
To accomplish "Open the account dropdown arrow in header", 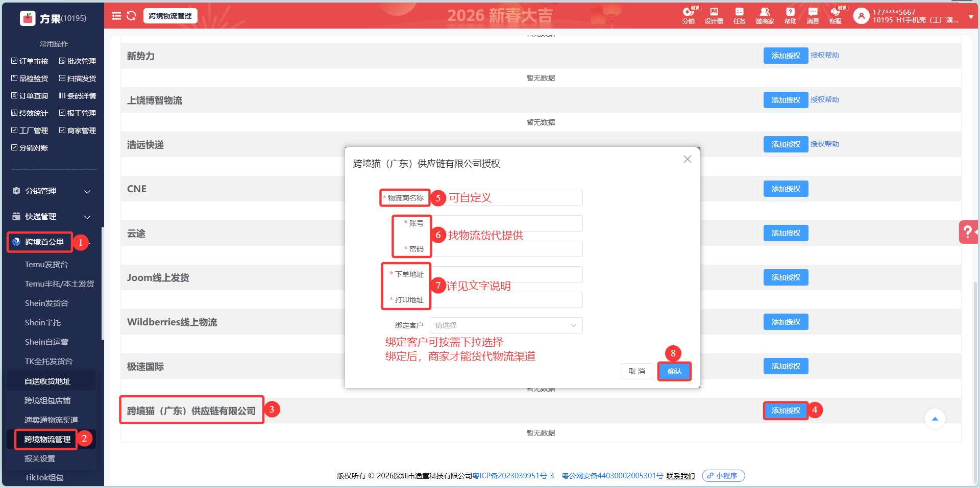I will tap(971, 17).
